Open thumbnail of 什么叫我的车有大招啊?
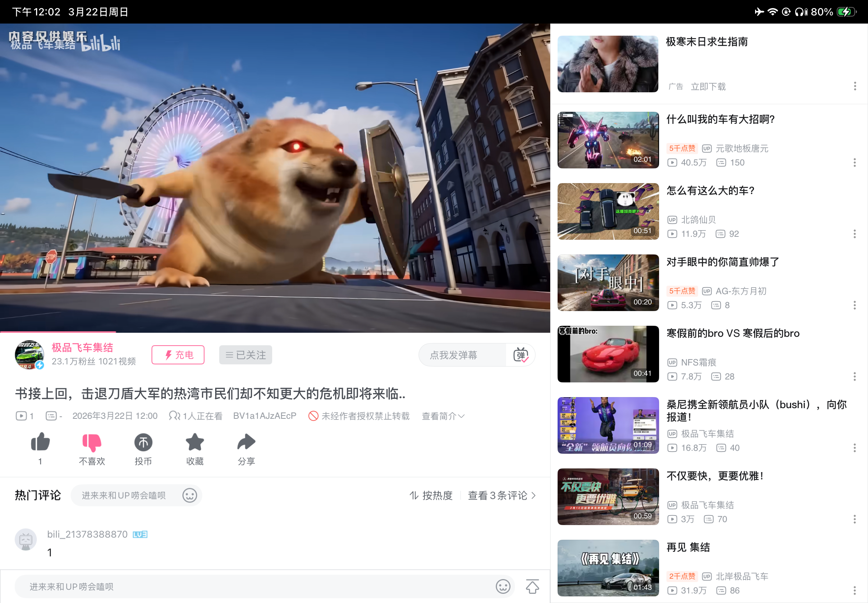Image resolution: width=868 pixels, height=603 pixels. click(608, 140)
